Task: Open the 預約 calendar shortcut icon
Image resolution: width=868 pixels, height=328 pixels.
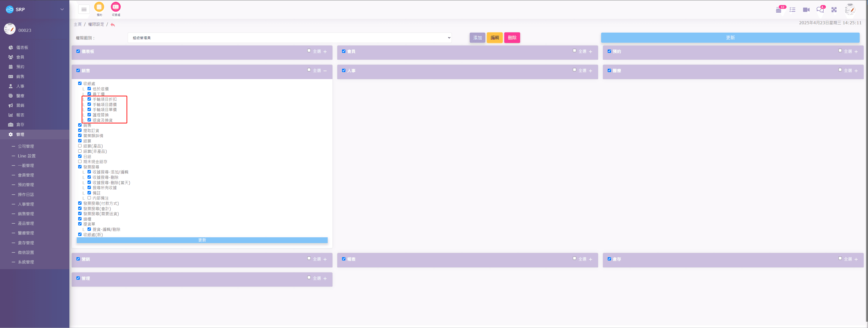Action: tap(99, 7)
